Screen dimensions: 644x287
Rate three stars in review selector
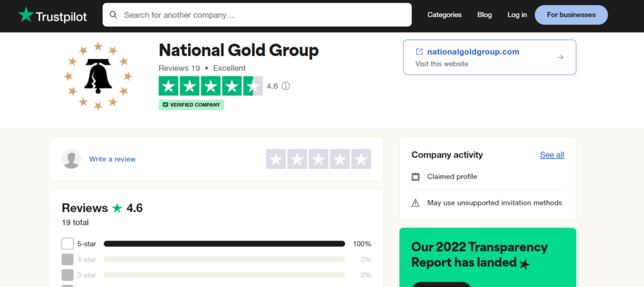319,159
